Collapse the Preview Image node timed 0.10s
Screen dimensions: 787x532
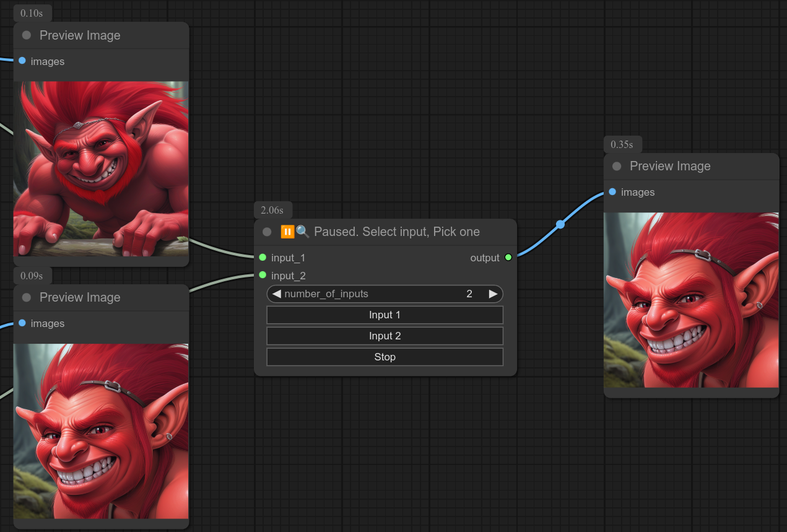pyautogui.click(x=27, y=35)
